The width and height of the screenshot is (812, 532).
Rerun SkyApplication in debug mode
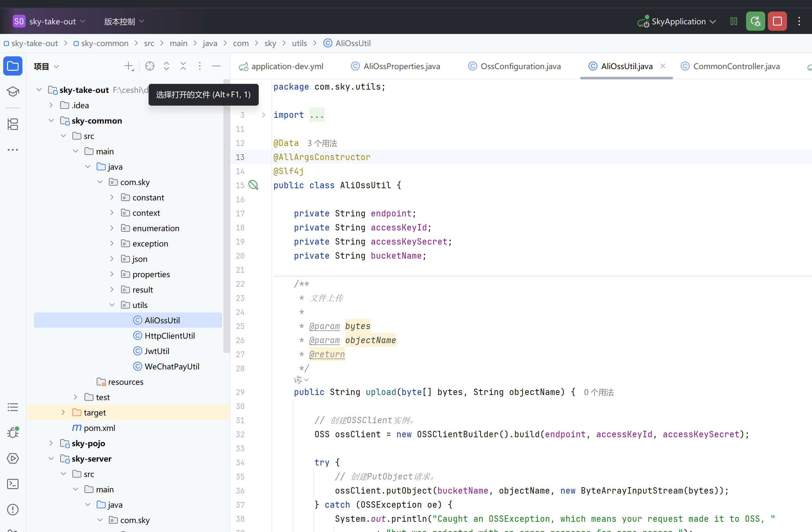(x=755, y=21)
